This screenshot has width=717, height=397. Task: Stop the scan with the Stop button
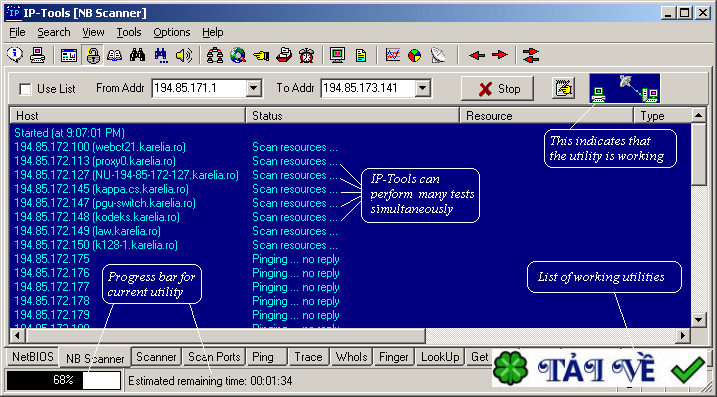tap(498, 89)
